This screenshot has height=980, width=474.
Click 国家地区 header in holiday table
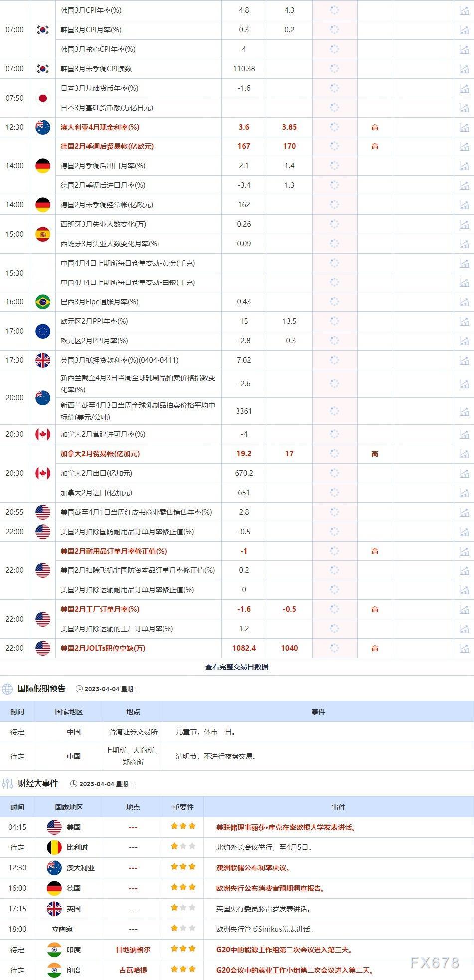[x=69, y=712]
